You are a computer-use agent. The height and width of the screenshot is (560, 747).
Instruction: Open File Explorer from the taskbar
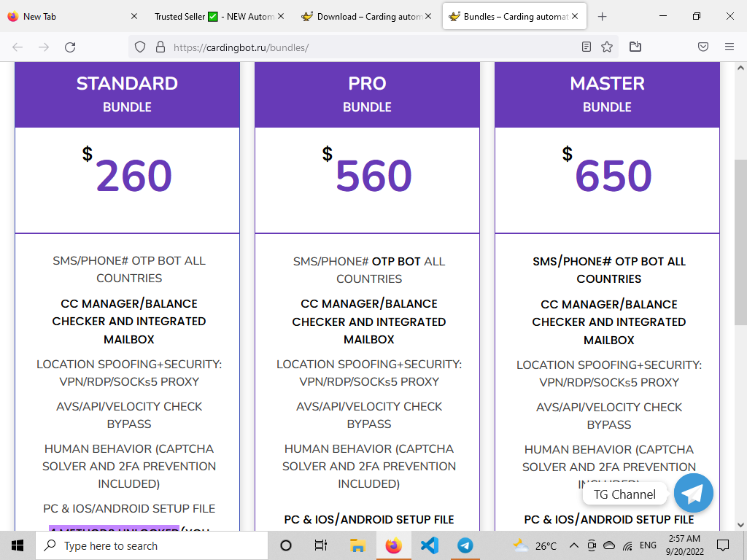click(357, 545)
